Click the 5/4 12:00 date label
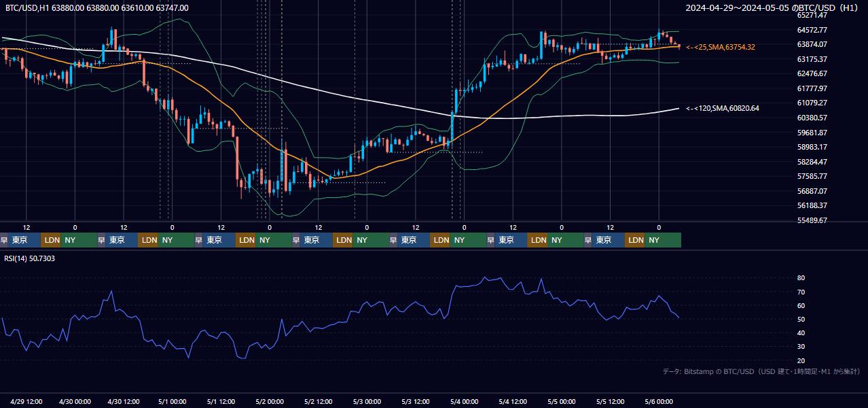This screenshot has height=408, width=868. coord(513,401)
